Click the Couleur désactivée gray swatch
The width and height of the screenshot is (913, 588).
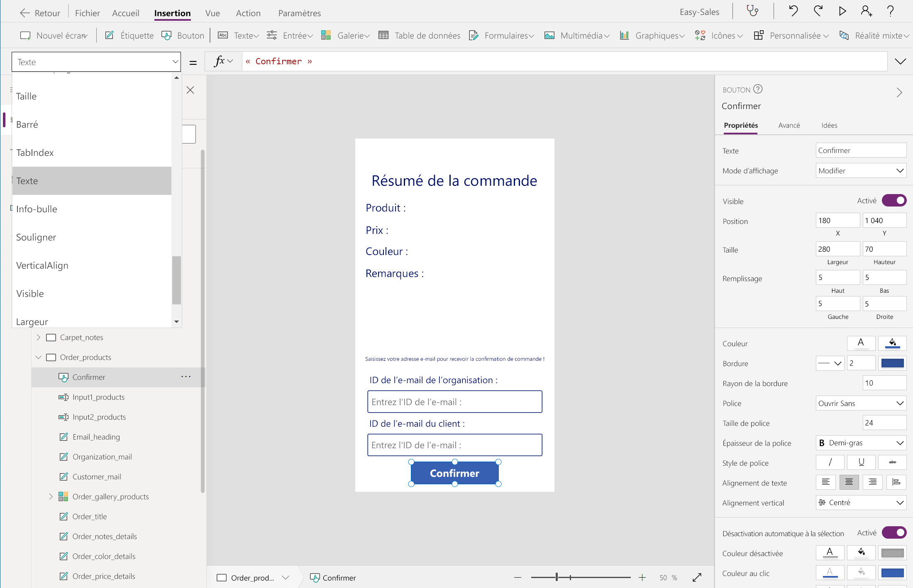[892, 553]
